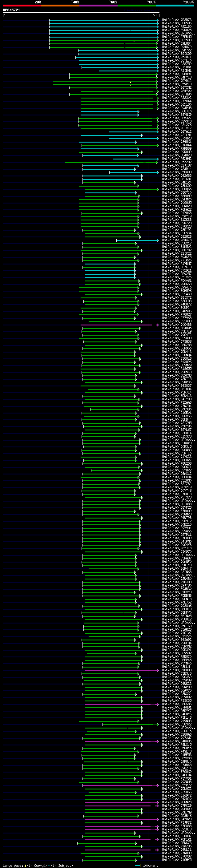Click the UniRef100_A1YQX8 label

pyautogui.click(x=176, y=213)
